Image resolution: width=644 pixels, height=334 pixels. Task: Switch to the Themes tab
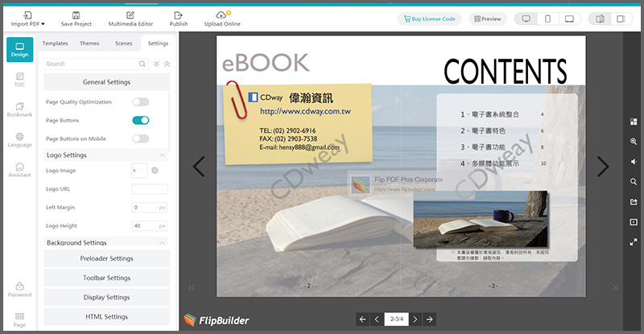click(89, 43)
